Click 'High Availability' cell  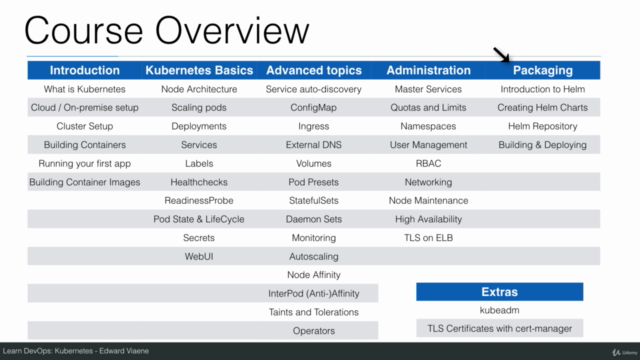[428, 219]
